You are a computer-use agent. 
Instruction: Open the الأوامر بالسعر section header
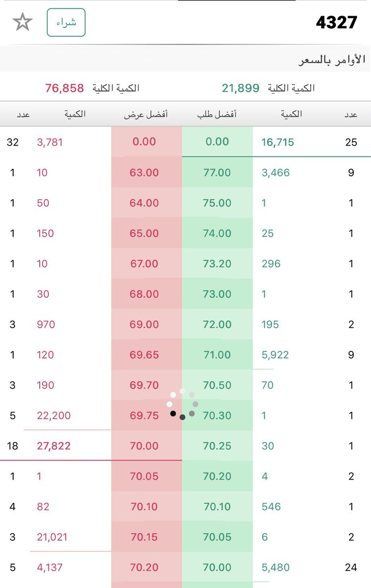click(332, 60)
